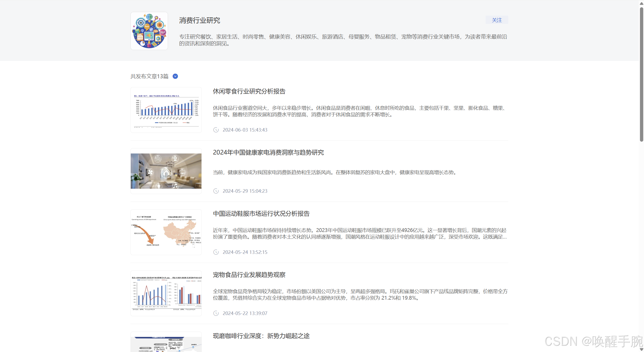Open the 消费行业研究 column avatar image
The image size is (644, 352).
(x=149, y=31)
